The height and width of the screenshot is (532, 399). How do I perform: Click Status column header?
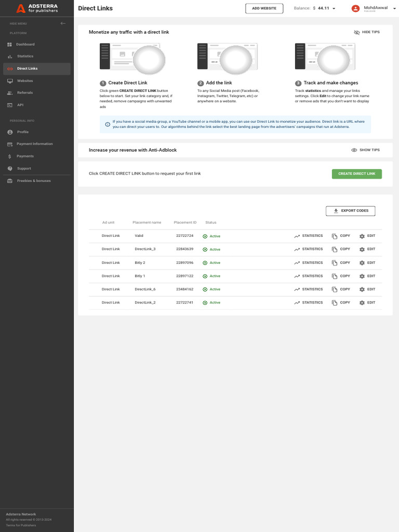tap(211, 222)
